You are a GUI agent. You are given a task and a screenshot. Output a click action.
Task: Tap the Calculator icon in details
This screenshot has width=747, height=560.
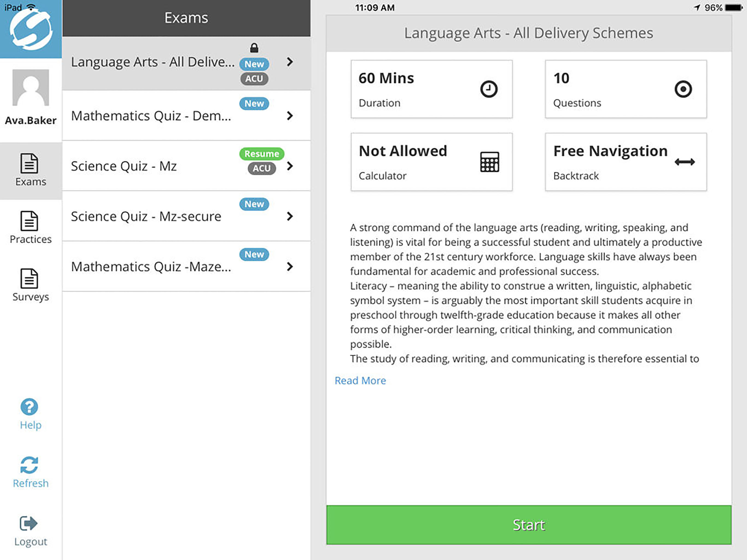point(489,162)
